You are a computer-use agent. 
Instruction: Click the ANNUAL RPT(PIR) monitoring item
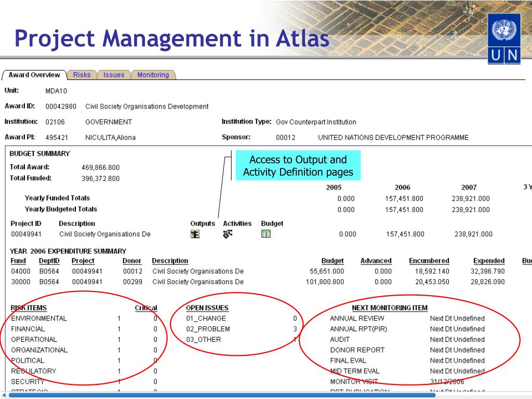point(358,329)
